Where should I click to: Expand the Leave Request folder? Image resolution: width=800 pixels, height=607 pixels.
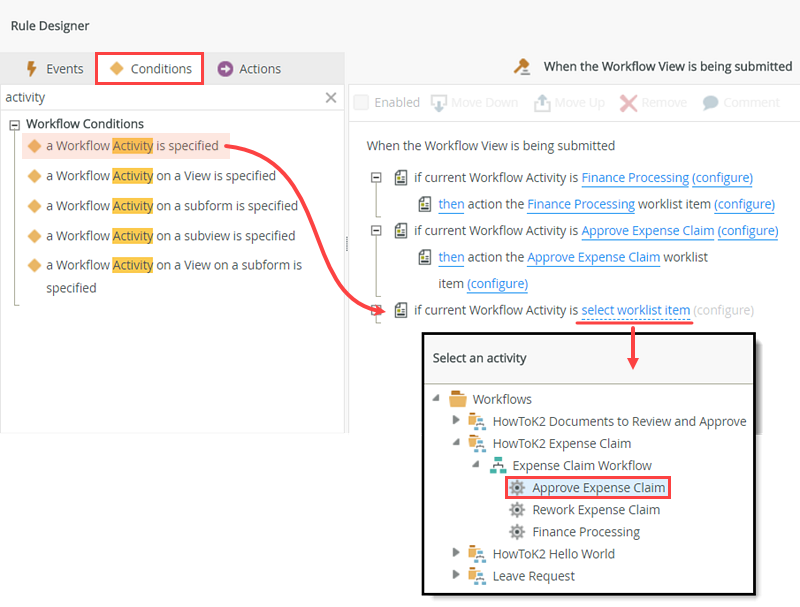pos(458,576)
